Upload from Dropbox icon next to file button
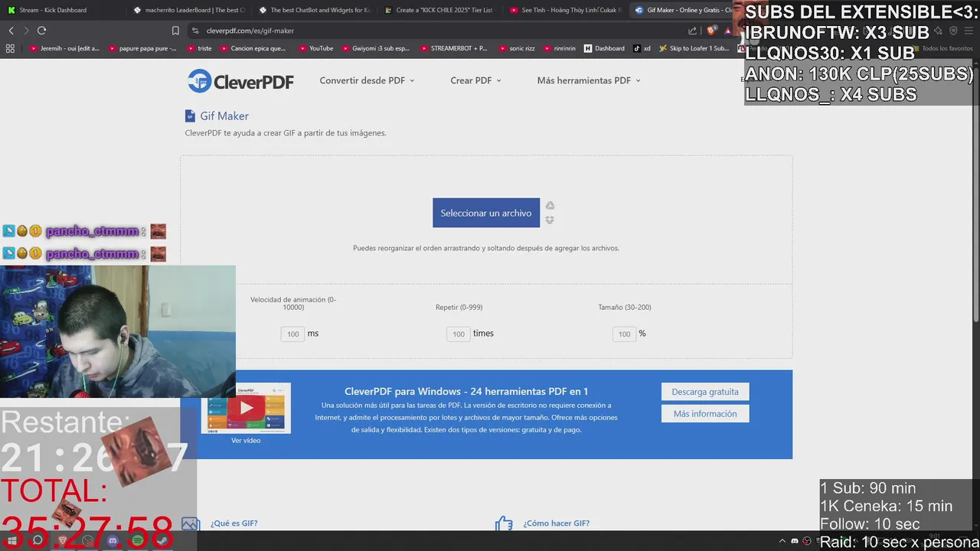The width and height of the screenshot is (980, 551). (x=550, y=220)
